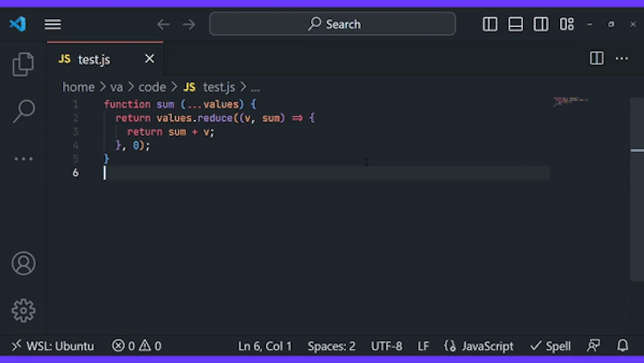The height and width of the screenshot is (363, 644).
Task: Open the Search view in activity bar
Action: pos(24,111)
